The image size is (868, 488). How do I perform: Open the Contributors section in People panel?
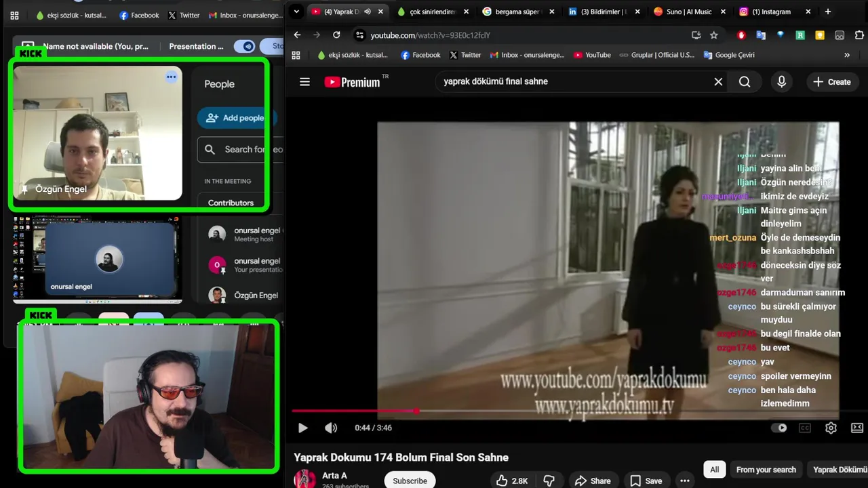231,203
